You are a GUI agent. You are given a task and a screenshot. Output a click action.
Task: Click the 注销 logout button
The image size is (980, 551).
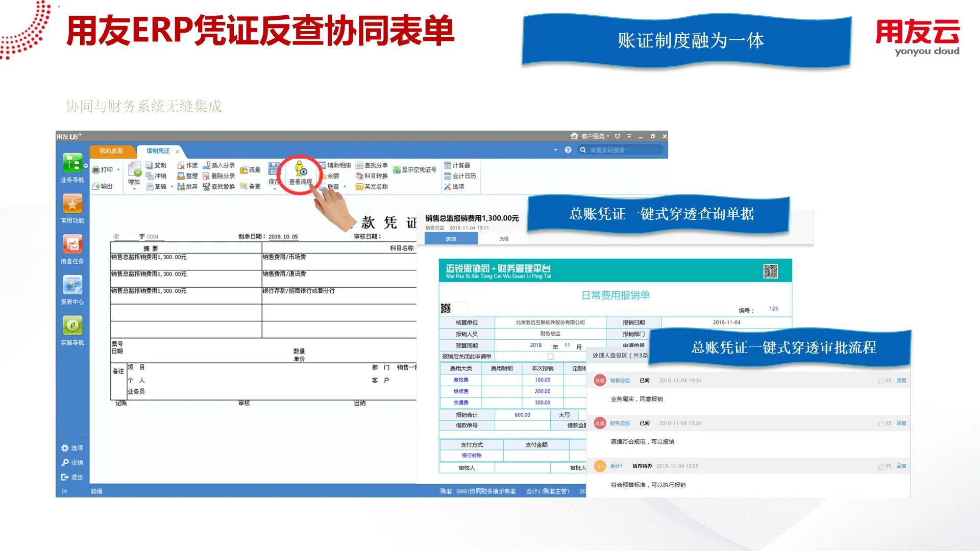[72, 463]
